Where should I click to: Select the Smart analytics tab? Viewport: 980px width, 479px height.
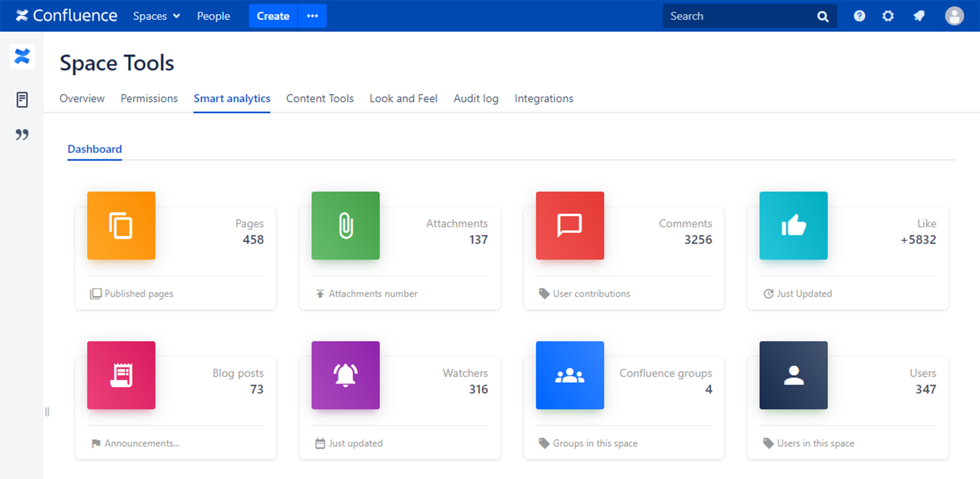pos(232,98)
